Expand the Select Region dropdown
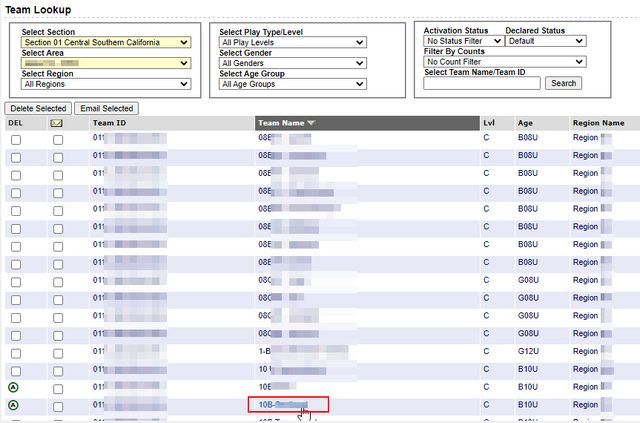Screen dimensions: 640x423 [105, 84]
